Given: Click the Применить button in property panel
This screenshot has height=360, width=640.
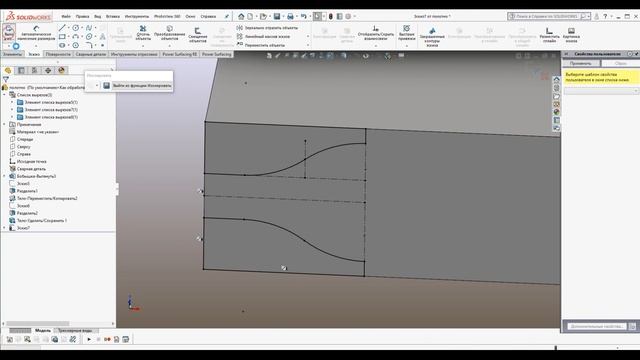Looking at the screenshot, I should click(580, 63).
